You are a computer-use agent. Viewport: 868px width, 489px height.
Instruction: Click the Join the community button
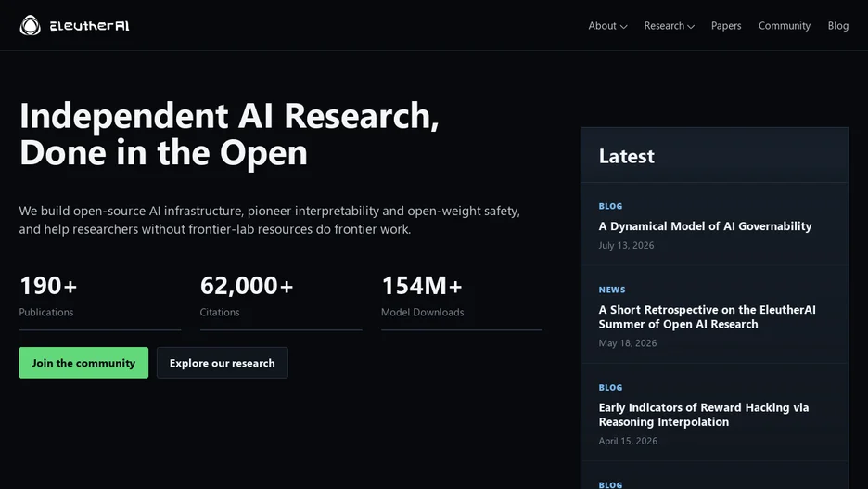(83, 363)
